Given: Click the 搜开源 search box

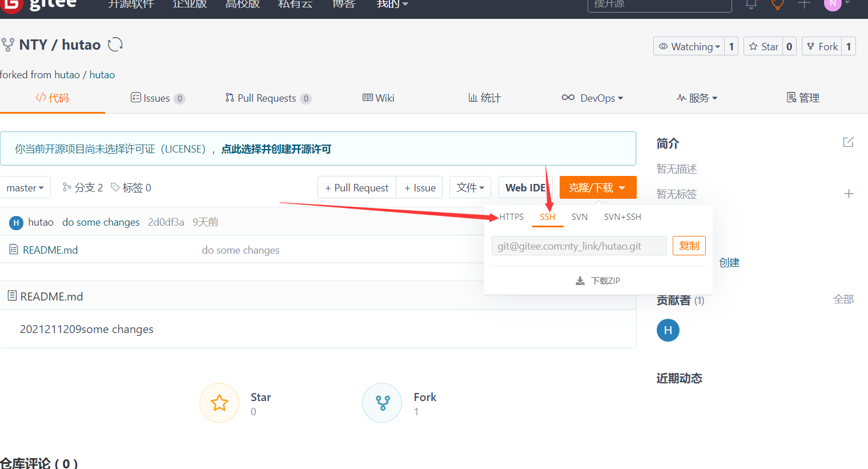Looking at the screenshot, I should pos(660,5).
